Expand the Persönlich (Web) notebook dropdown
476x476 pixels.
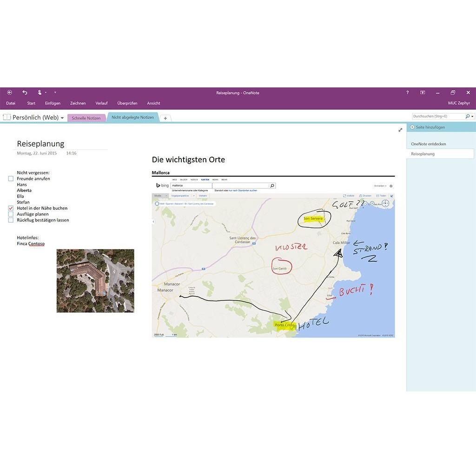62,118
